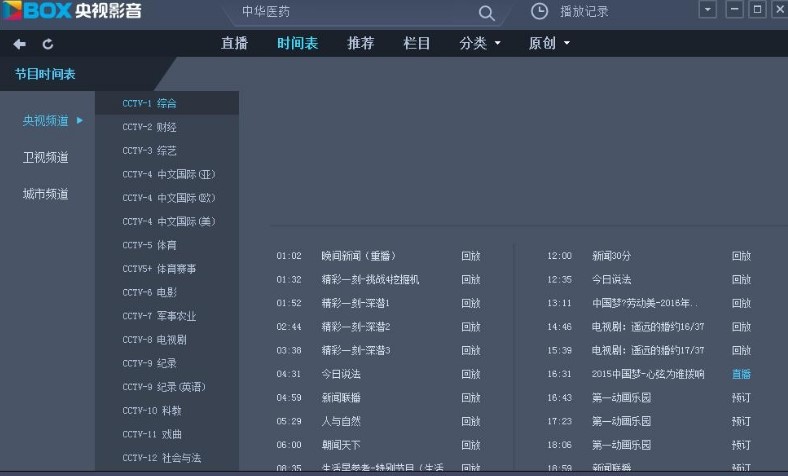Open the title bar dropdown menu button
Screen dimensions: 788x476
pyautogui.click(x=708, y=10)
